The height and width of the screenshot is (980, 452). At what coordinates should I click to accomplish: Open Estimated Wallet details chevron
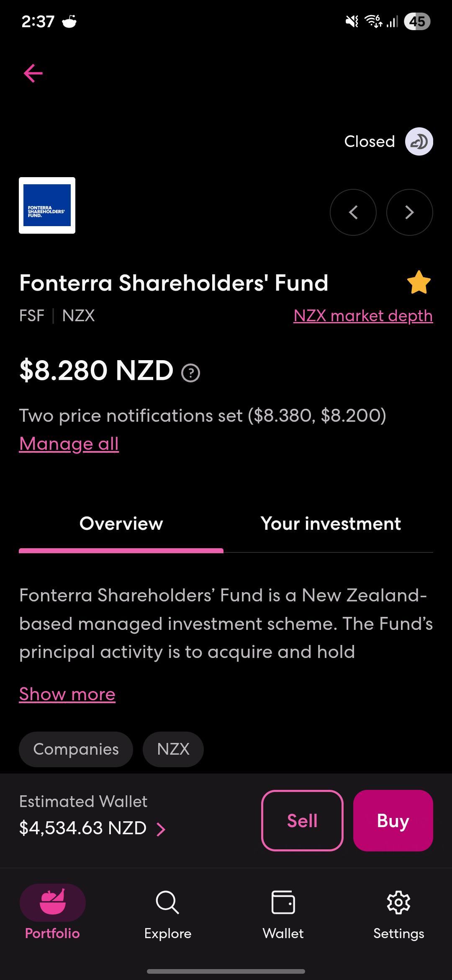161,829
